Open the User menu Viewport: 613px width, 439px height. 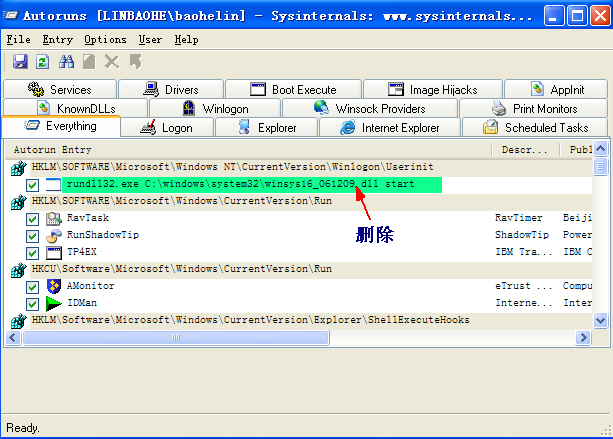150,39
